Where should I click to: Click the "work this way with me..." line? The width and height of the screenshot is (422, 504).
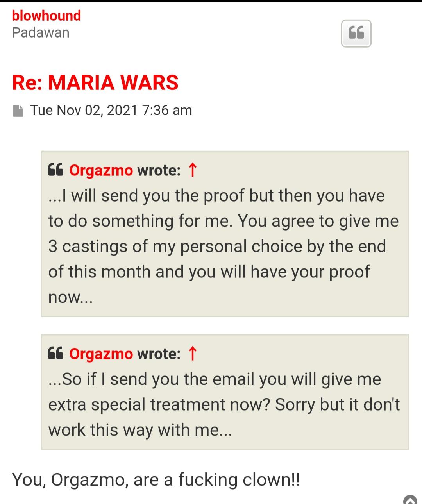pos(140,430)
